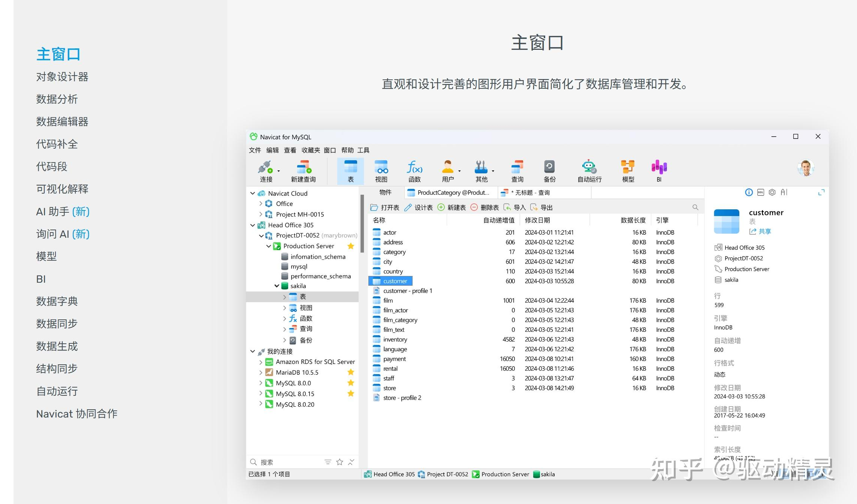
Task: Click the DDL icon in the right panel
Action: click(x=760, y=192)
